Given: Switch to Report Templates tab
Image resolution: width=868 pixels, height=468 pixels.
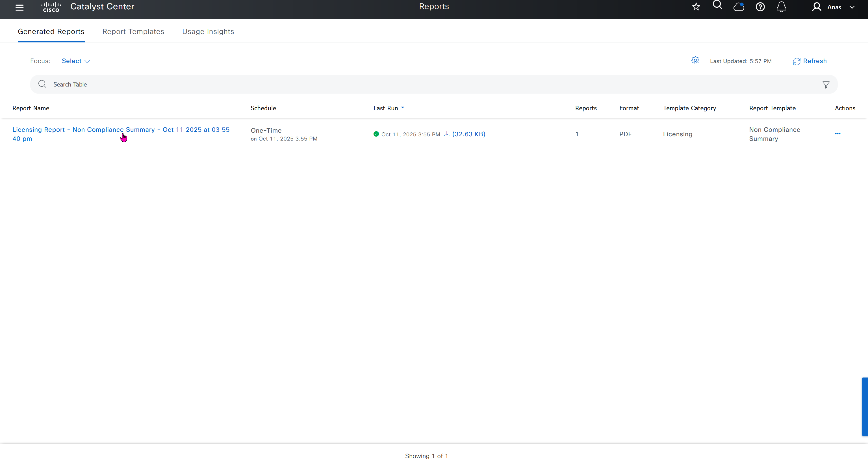Looking at the screenshot, I should (x=133, y=32).
